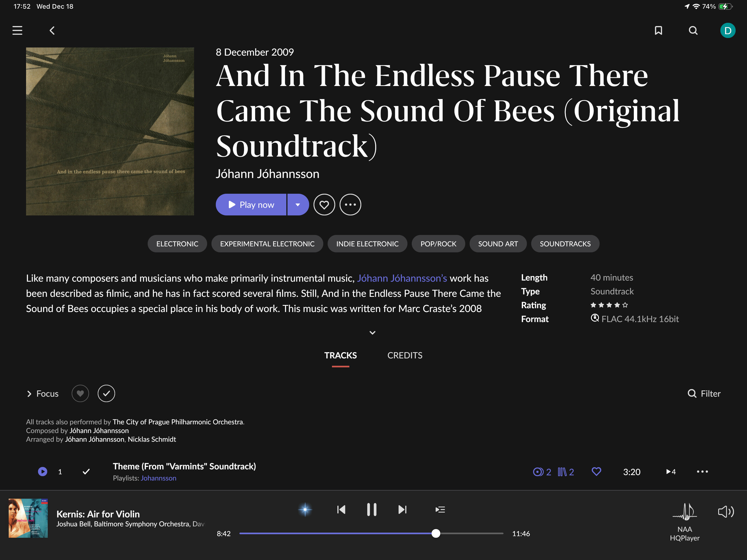Open bookmarks icon in top bar

(x=658, y=30)
